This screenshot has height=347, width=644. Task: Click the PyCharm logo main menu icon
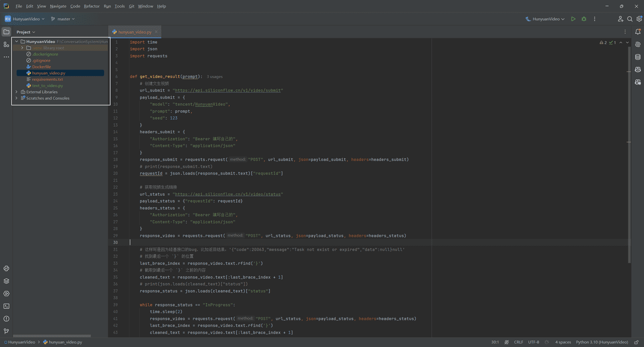[x=6, y=6]
